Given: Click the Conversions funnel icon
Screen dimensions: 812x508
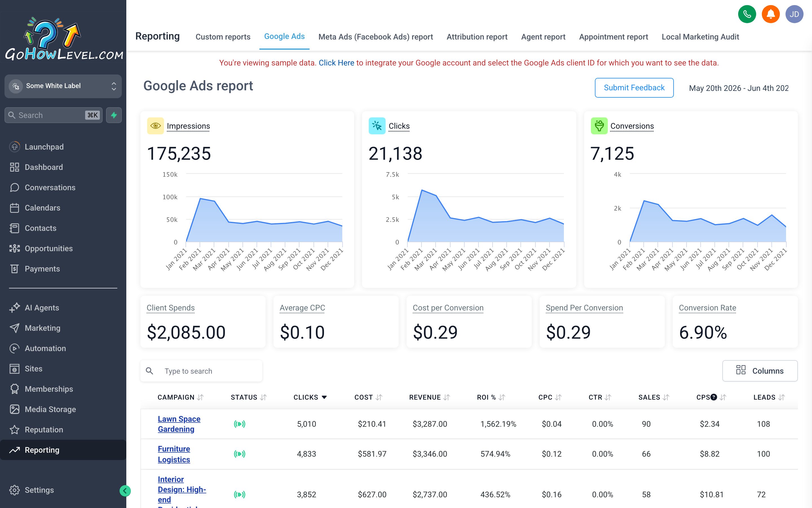Looking at the screenshot, I should tap(599, 126).
